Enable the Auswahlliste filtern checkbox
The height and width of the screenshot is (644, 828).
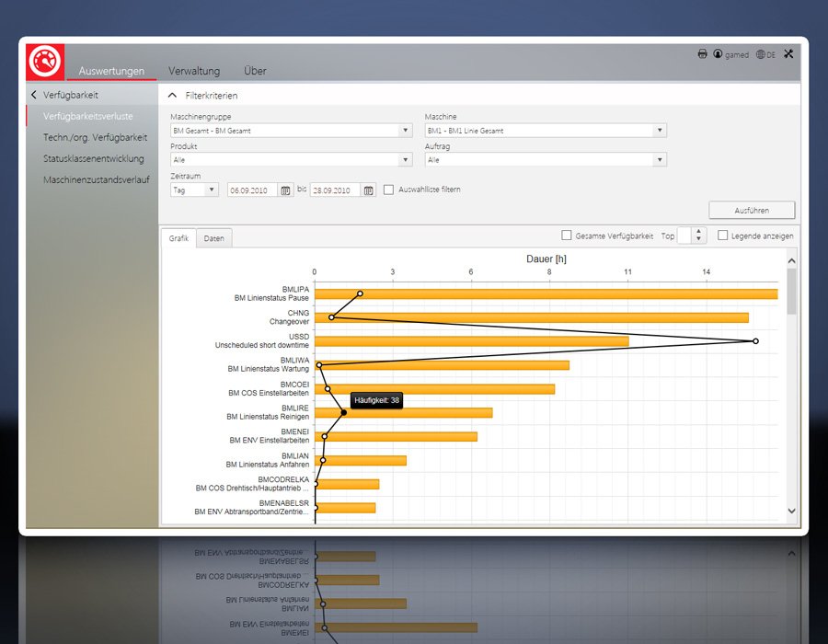pyautogui.click(x=388, y=190)
